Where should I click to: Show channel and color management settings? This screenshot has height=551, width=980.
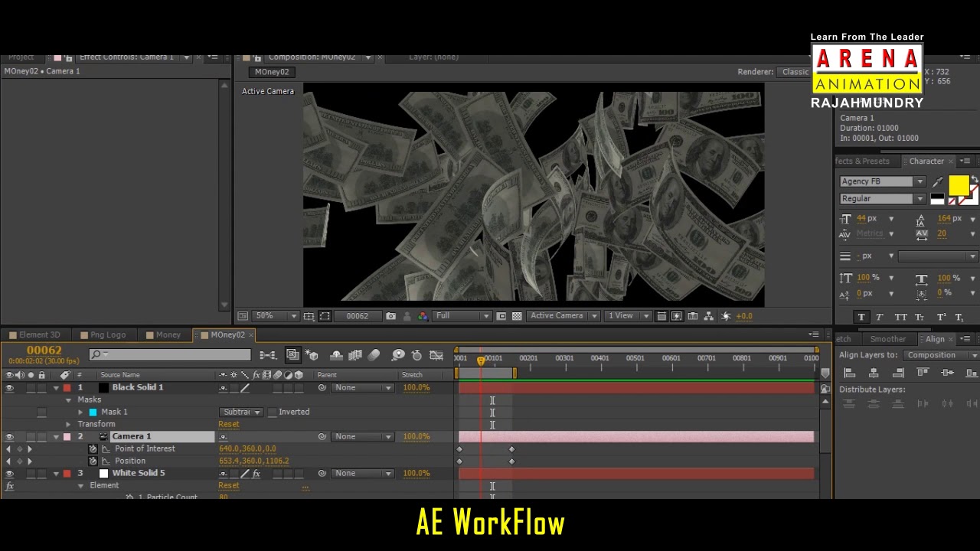[x=423, y=316]
